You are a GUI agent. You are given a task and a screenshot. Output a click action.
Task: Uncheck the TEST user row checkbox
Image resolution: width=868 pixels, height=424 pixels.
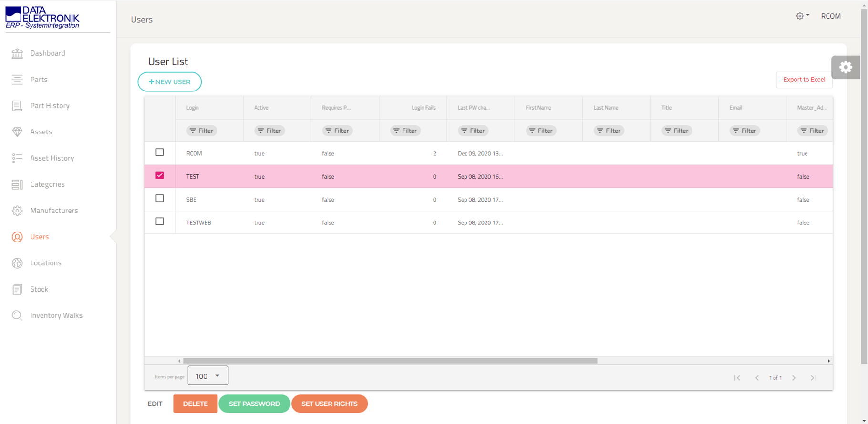pyautogui.click(x=160, y=175)
